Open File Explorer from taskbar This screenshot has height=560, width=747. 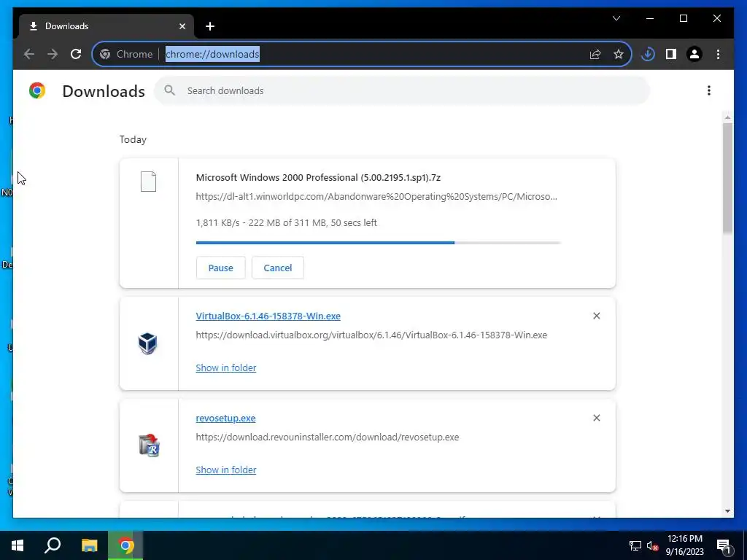(89, 545)
